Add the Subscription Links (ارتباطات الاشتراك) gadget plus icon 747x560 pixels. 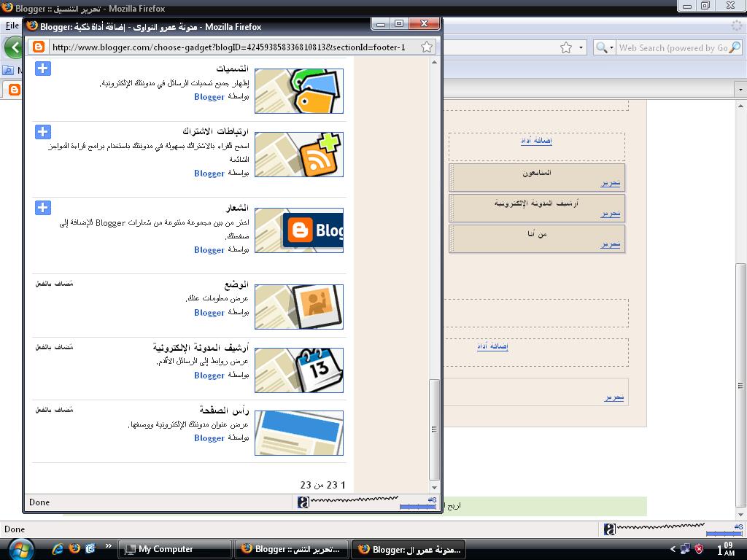click(43, 132)
